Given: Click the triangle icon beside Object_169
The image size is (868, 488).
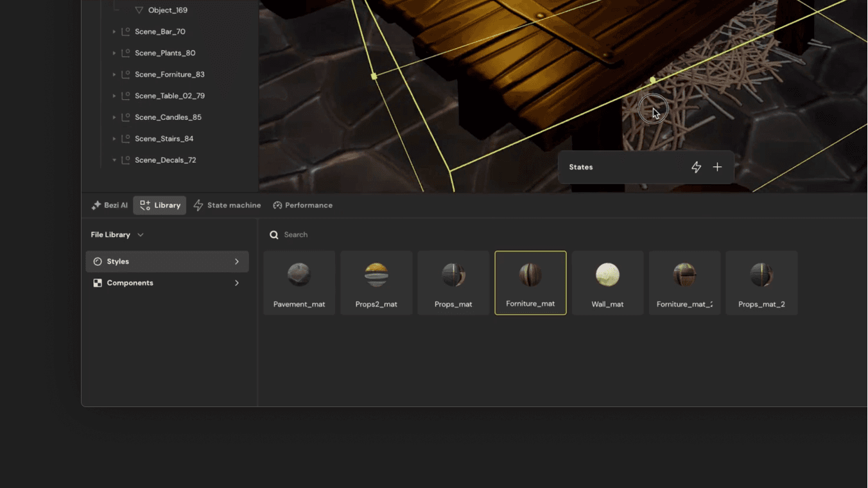Looking at the screenshot, I should pyautogui.click(x=139, y=10).
